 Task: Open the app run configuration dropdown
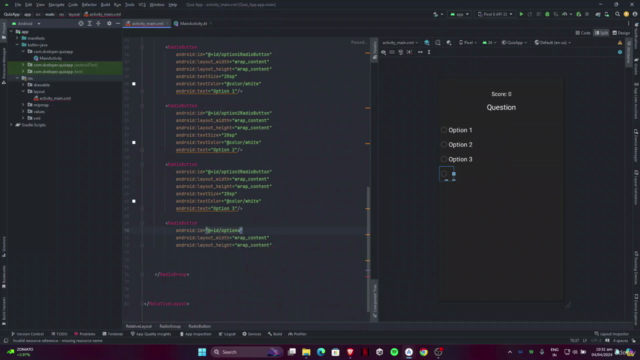pos(460,14)
